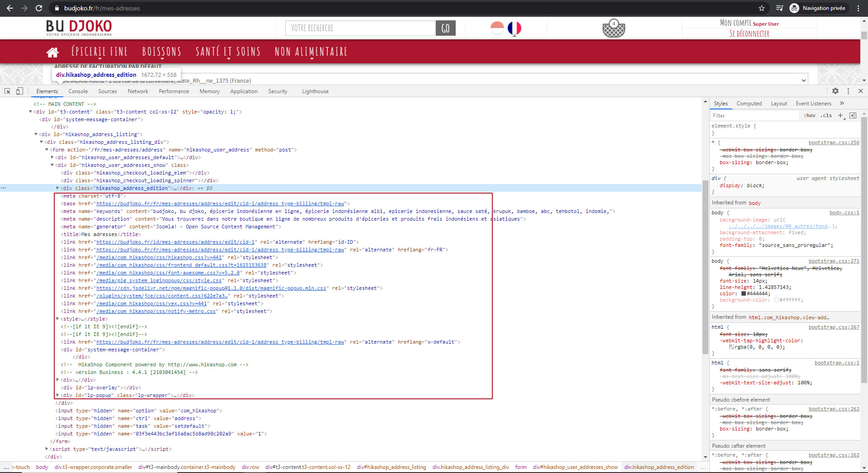Toggle the :hov element state panel

[810, 115]
